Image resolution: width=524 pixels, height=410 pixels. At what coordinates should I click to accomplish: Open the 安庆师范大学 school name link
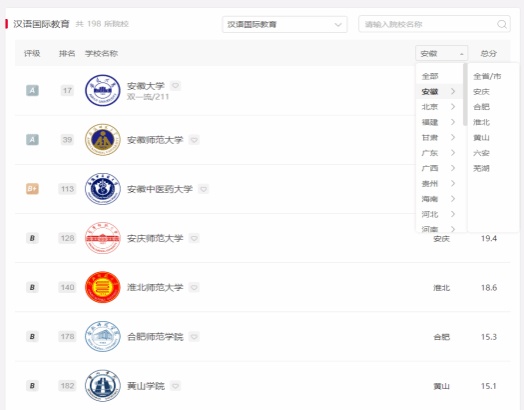[155, 238]
